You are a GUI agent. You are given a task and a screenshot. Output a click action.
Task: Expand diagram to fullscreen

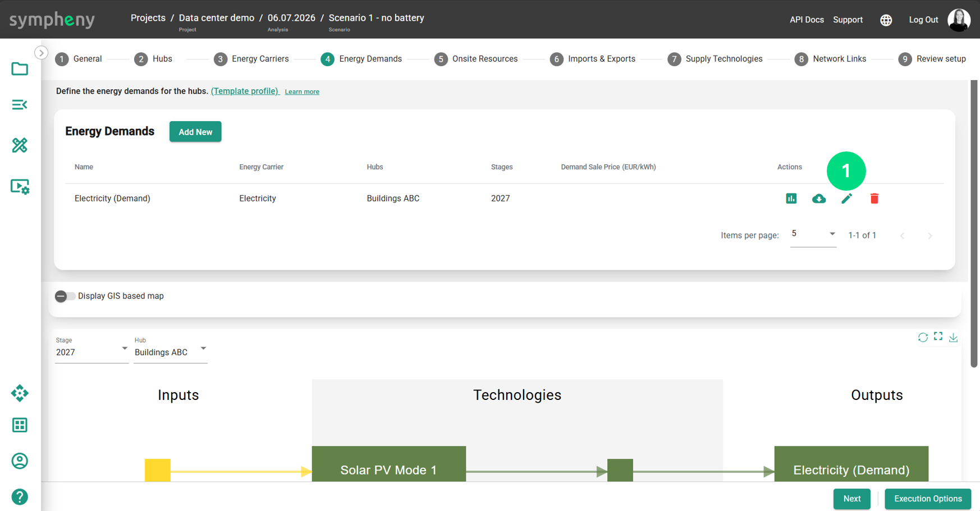click(938, 336)
